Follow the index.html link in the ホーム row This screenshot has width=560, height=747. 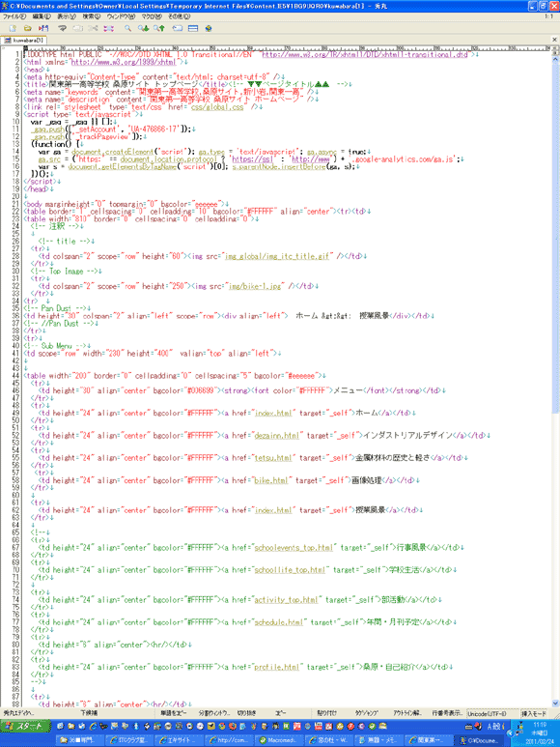click(x=273, y=413)
